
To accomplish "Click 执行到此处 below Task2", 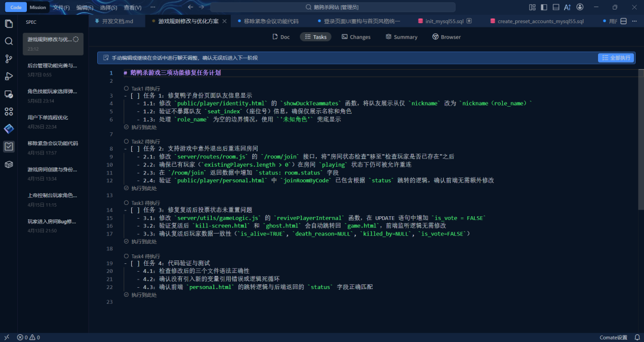I will click(141, 188).
